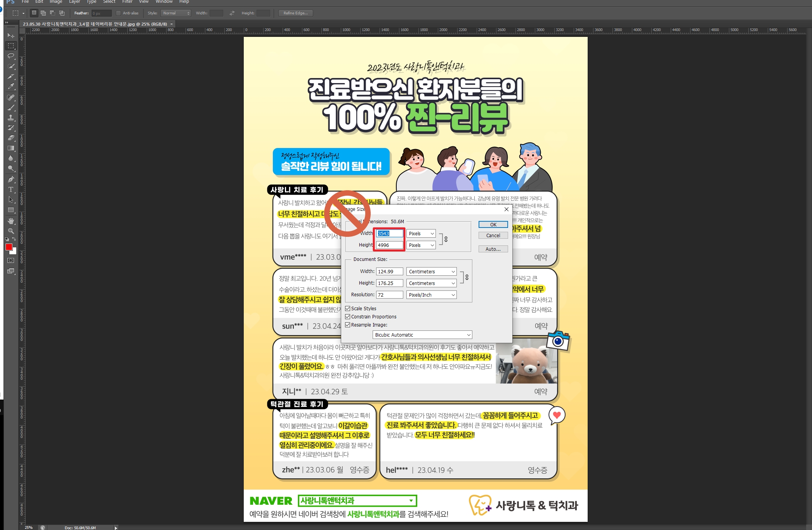Select the Eyedropper tool
Screen dimensions: 812x530
[x=11, y=86]
